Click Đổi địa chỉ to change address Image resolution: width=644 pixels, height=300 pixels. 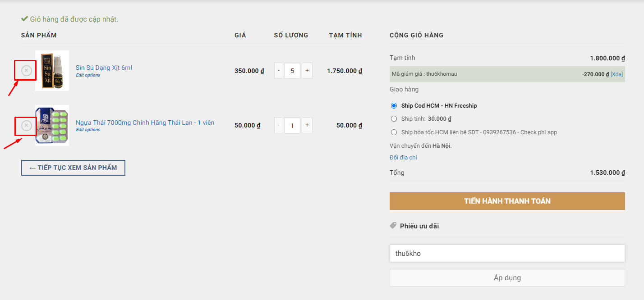pyautogui.click(x=403, y=158)
